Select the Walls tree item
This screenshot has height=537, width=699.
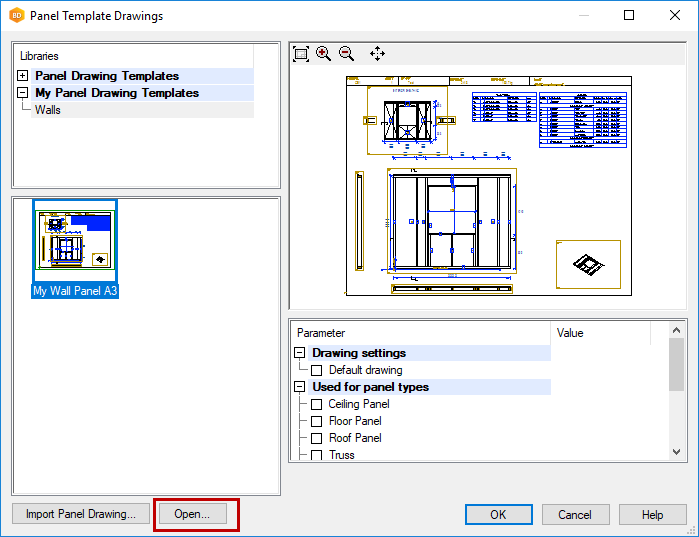click(x=48, y=110)
